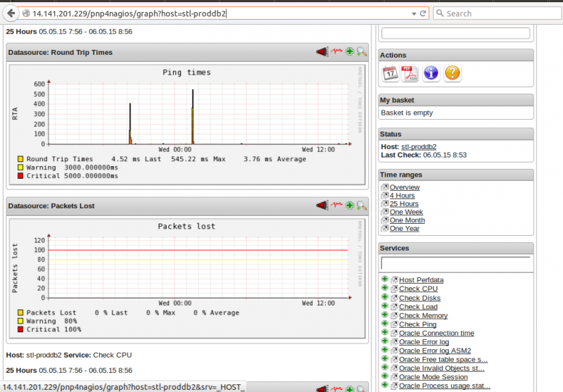
Task: Open the Oracle Error log ASM2 link
Action: pos(435,351)
